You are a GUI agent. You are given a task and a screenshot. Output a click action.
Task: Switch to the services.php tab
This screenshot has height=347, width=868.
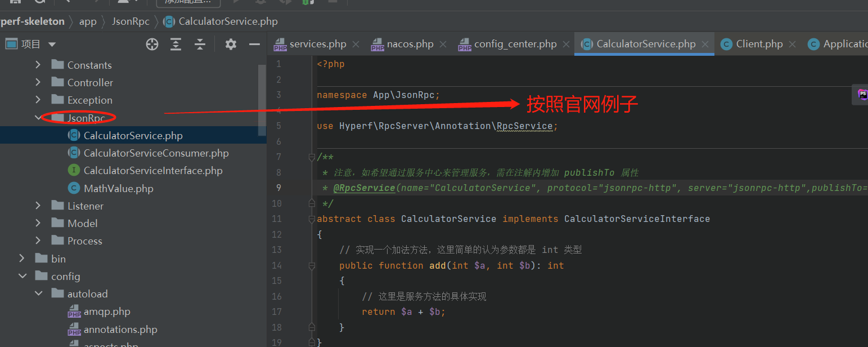click(318, 44)
